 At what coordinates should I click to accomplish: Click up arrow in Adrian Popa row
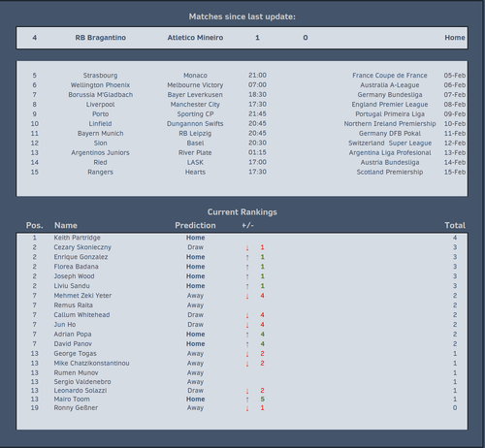tap(247, 335)
